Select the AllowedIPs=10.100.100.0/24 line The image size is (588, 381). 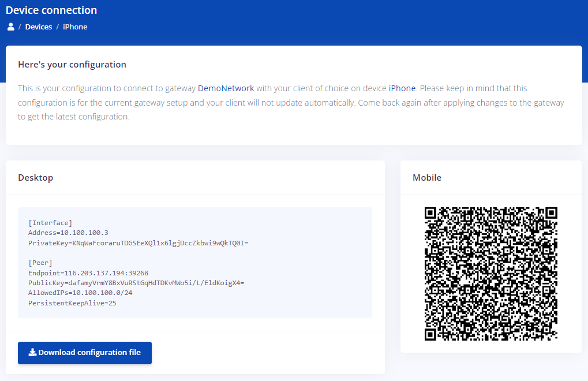coord(80,293)
